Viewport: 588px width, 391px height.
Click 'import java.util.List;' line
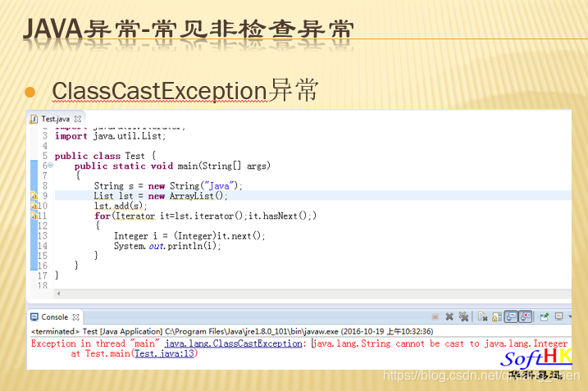point(110,136)
